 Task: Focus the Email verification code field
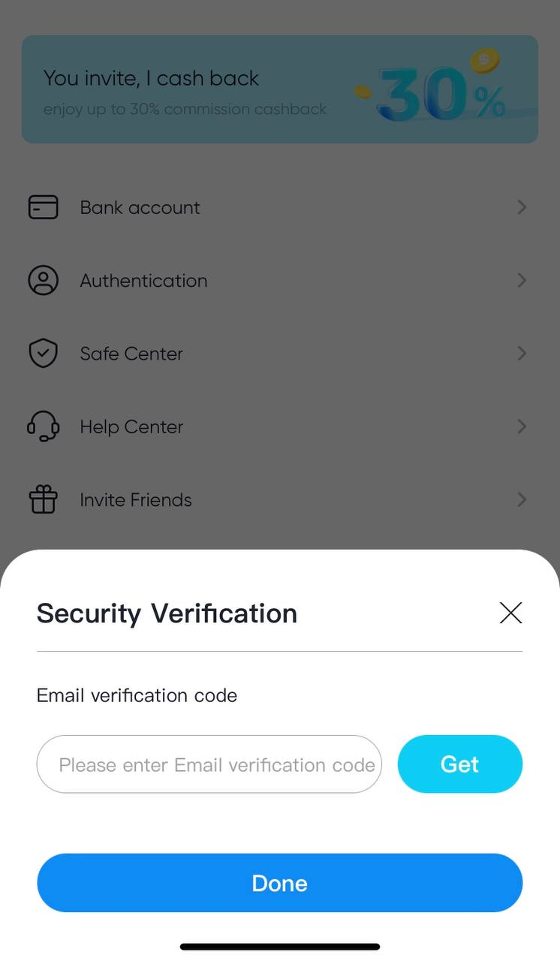(x=209, y=764)
